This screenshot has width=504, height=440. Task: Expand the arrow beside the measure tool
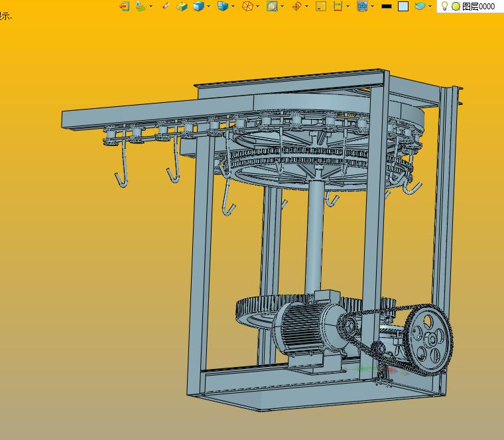[x=347, y=7]
